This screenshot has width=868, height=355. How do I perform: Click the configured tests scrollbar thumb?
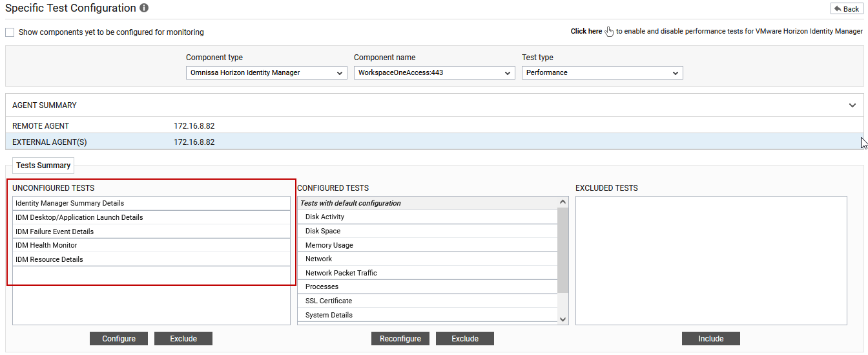point(563,250)
